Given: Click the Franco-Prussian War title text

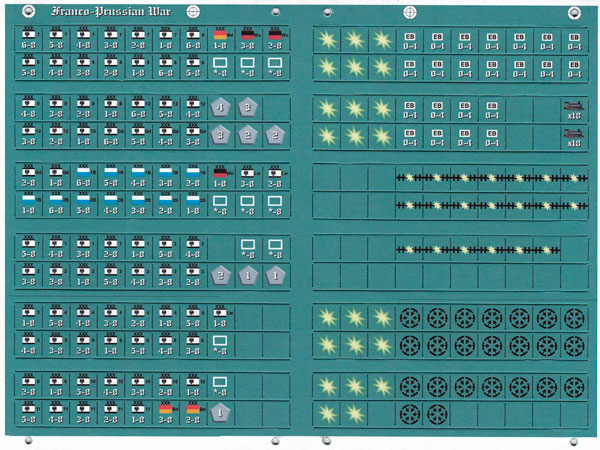Looking at the screenshot, I should (111, 11).
